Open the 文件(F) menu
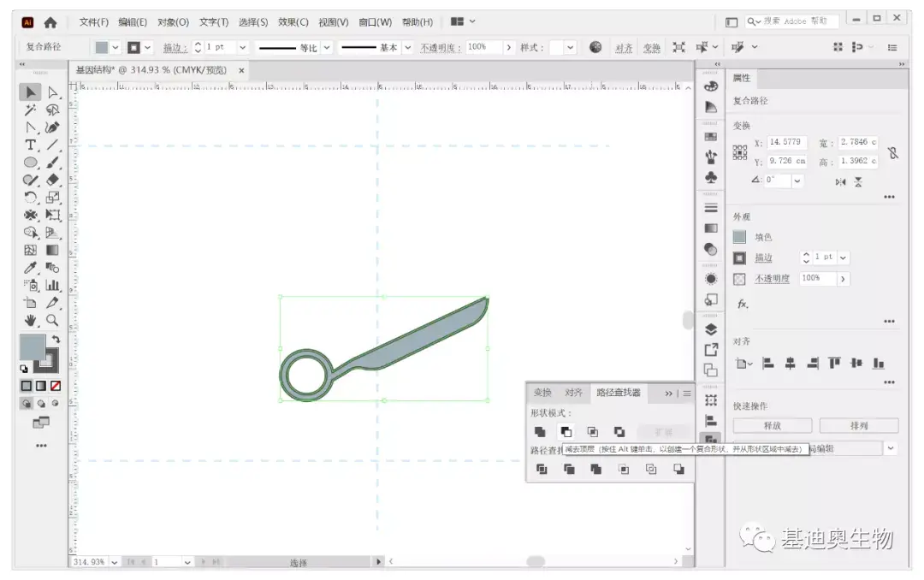This screenshot has width=924, height=580. pos(94,21)
